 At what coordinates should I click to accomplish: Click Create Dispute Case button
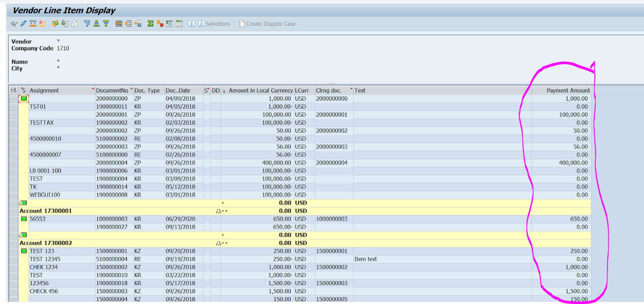click(267, 24)
